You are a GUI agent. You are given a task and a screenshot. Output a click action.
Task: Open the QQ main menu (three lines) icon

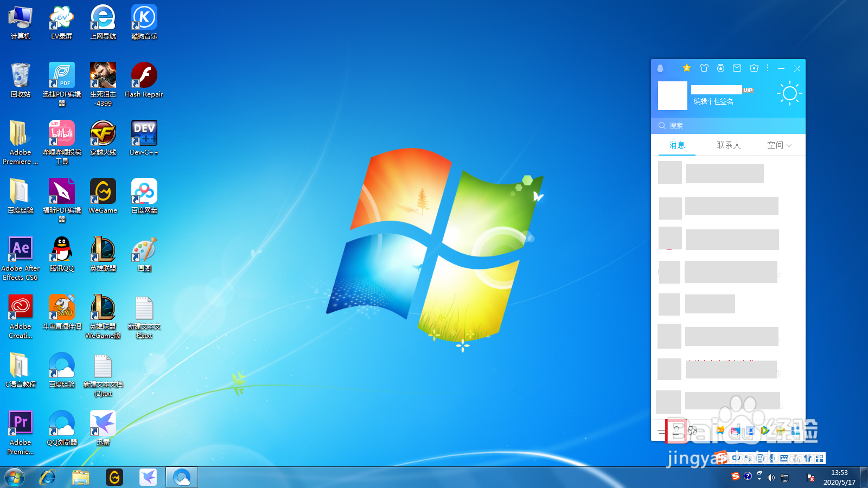661,431
